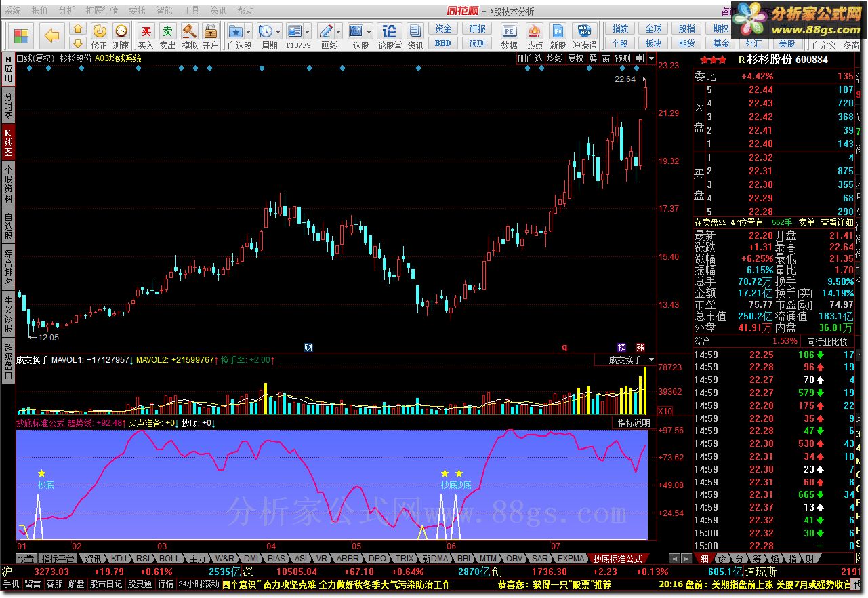
Task: Click the 查看详细 link in order book
Action: pos(838,222)
